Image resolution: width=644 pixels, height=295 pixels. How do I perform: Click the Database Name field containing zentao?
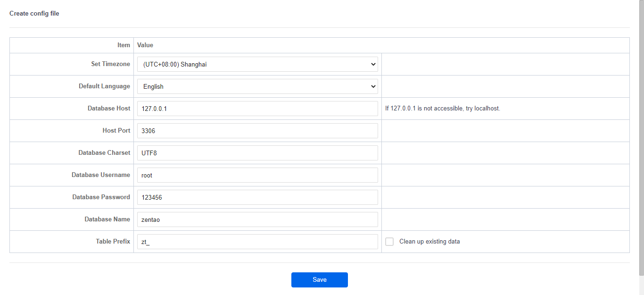tap(257, 219)
